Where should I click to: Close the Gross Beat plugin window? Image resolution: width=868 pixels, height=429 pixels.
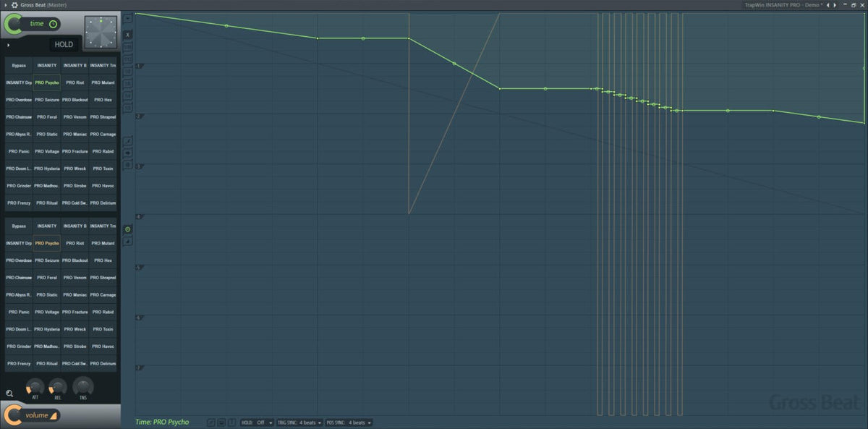coord(861,4)
